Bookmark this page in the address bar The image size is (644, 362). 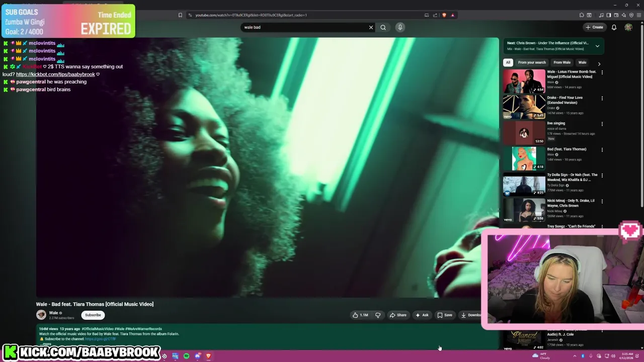[x=180, y=15]
